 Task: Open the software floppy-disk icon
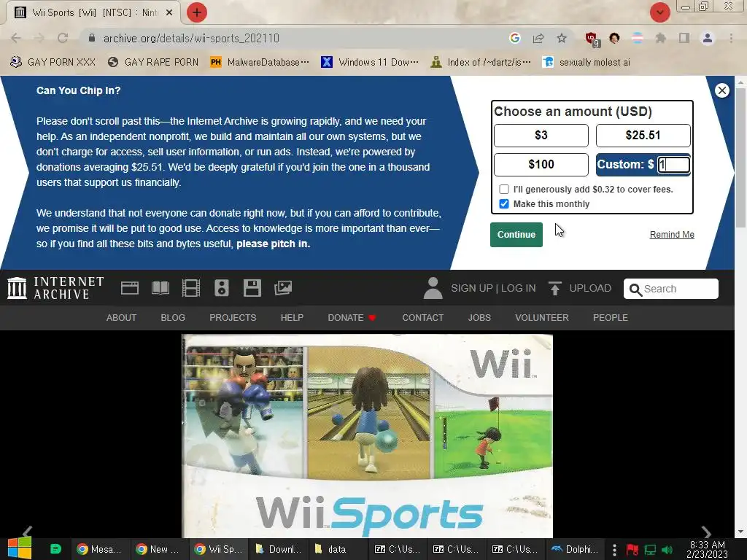(252, 288)
